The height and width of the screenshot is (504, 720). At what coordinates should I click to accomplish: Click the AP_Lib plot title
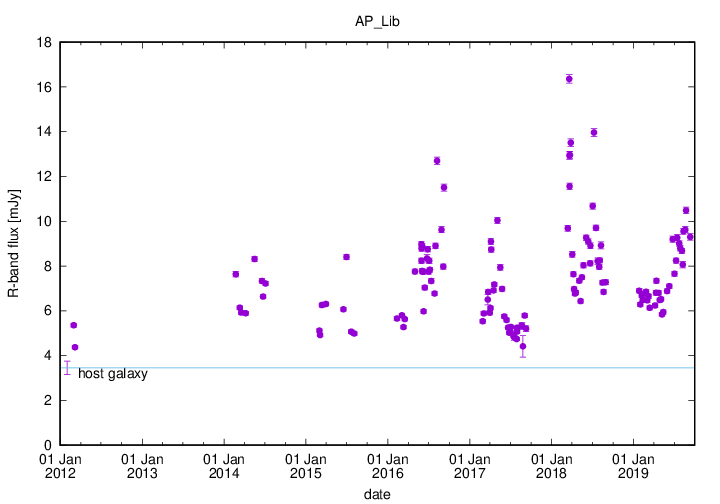tap(377, 20)
